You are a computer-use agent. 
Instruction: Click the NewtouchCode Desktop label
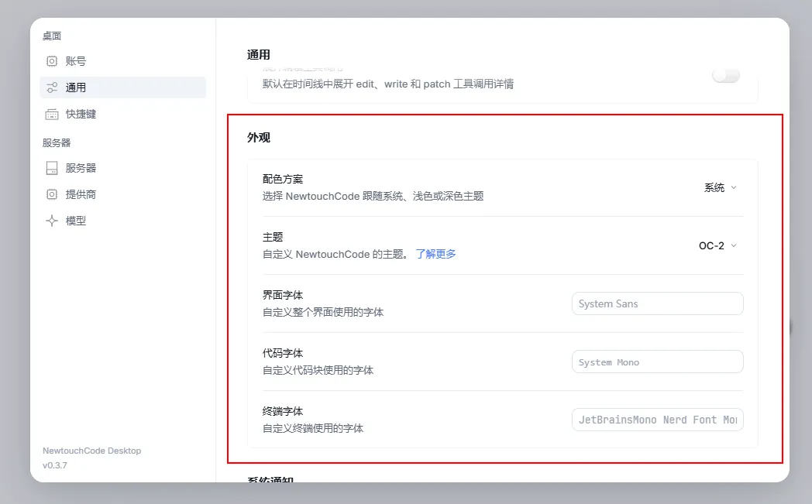[x=91, y=451]
